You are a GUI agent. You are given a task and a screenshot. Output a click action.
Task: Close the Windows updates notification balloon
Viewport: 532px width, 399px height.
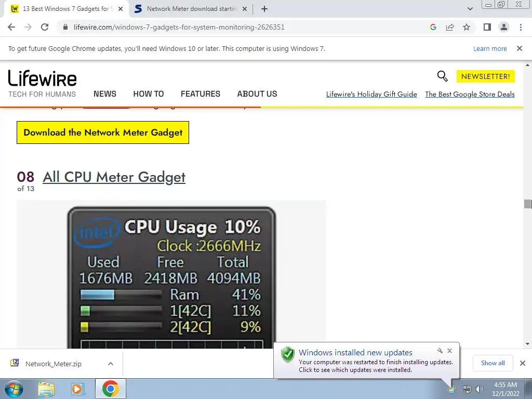(449, 351)
